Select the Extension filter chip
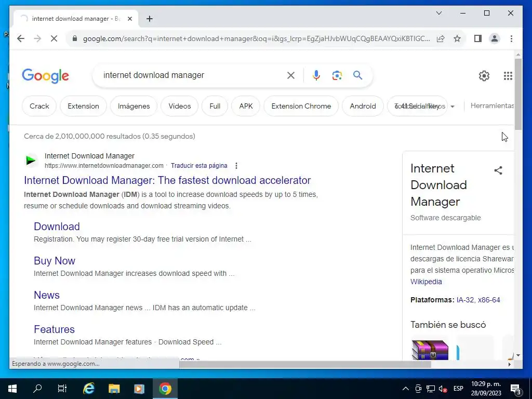532x399 pixels. click(x=83, y=106)
